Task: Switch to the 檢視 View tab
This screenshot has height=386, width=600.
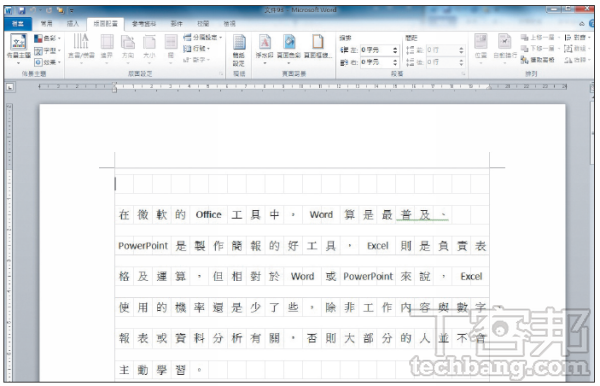Action: point(230,24)
